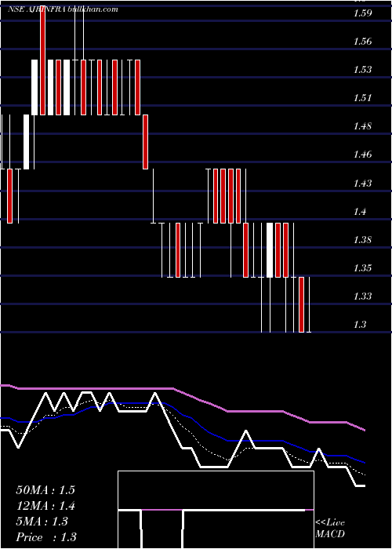Click the last red candle falling to 1.3

pos(301,304)
